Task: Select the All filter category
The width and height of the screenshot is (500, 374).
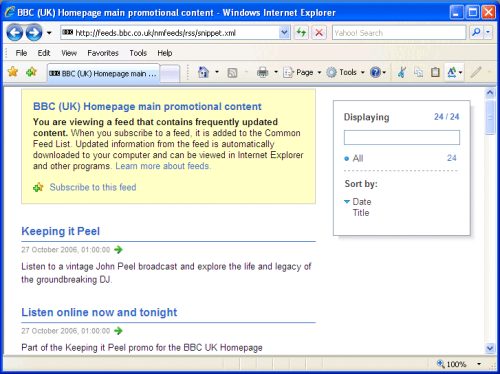Action: [358, 158]
